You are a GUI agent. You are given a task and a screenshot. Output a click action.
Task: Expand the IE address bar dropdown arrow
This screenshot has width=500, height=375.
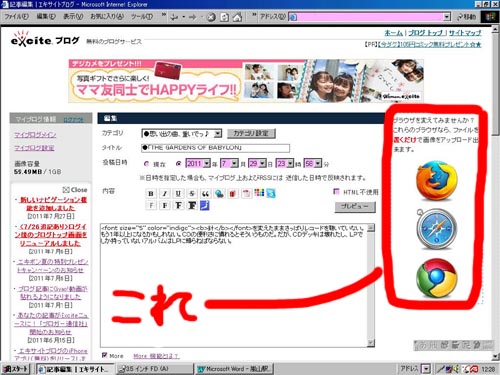point(446,17)
